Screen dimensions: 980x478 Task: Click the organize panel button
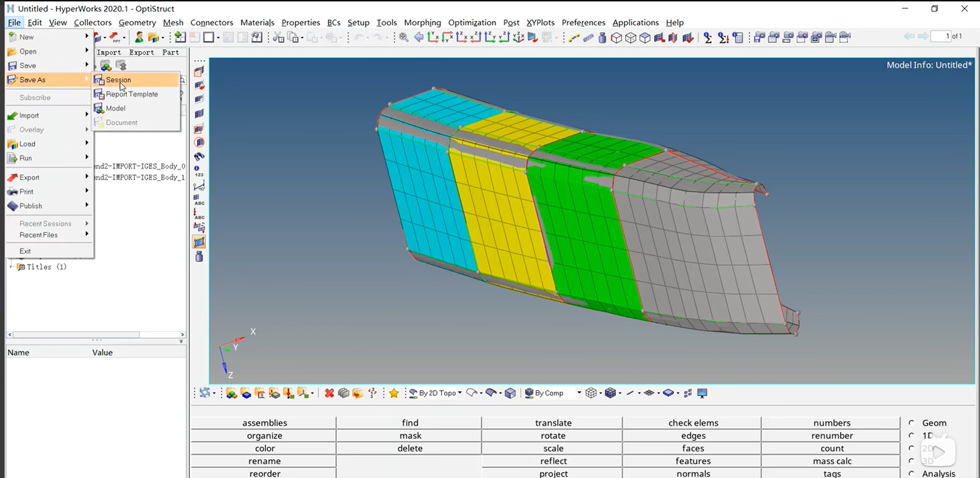264,435
